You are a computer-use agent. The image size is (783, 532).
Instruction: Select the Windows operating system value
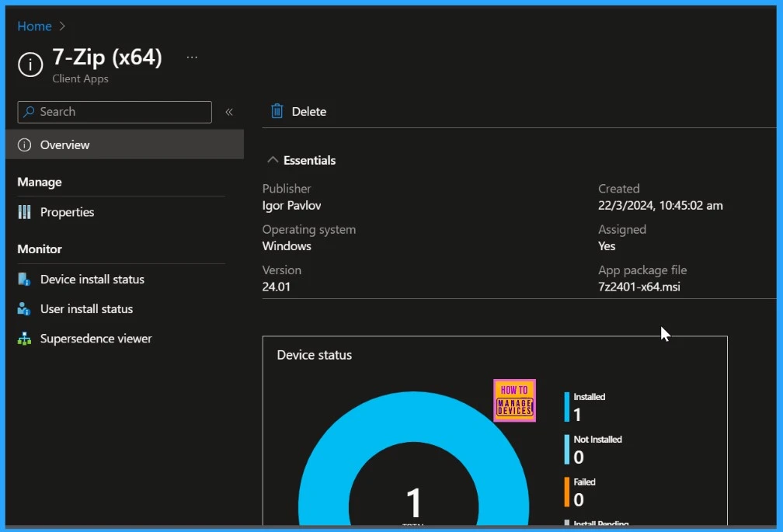coord(287,246)
